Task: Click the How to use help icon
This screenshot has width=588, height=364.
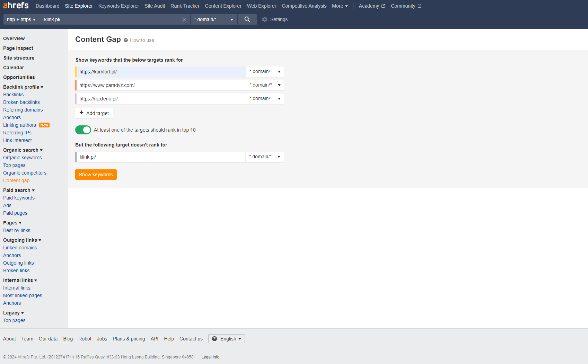Action: click(x=126, y=40)
